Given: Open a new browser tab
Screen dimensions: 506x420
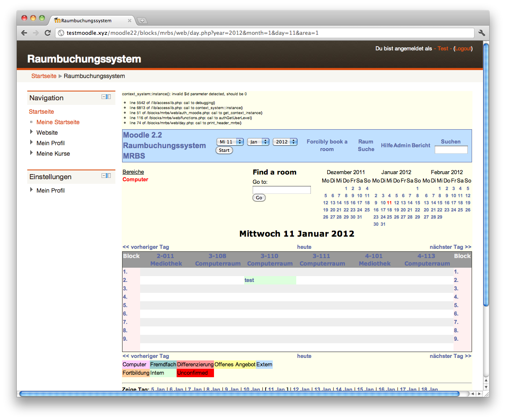Looking at the screenshot, I should click(142, 21).
